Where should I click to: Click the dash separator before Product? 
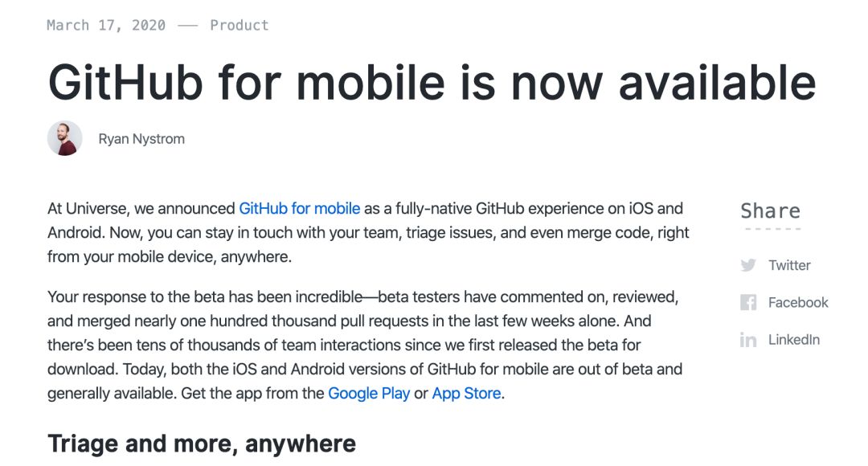(x=187, y=26)
